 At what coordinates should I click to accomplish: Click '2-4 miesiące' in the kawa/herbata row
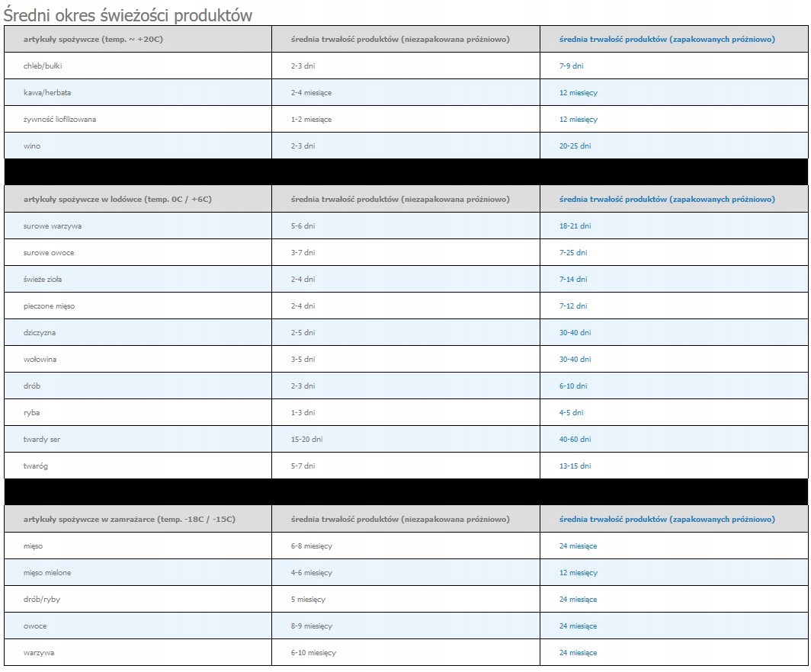coord(311,93)
